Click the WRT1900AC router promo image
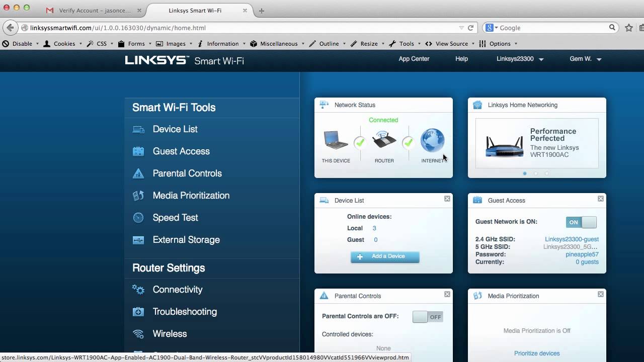The height and width of the screenshot is (362, 644). pos(504,146)
